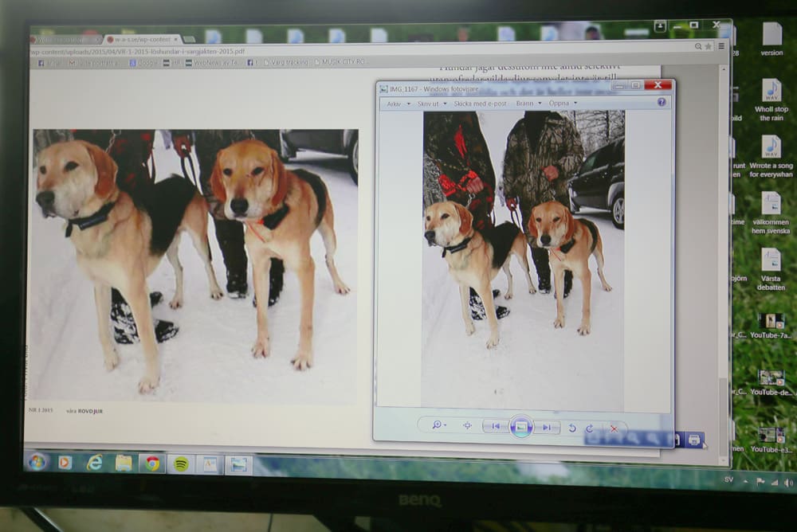Screen dimensions: 797x532
Task: Switch to the photo viewer taskbar button
Action: pos(238,464)
